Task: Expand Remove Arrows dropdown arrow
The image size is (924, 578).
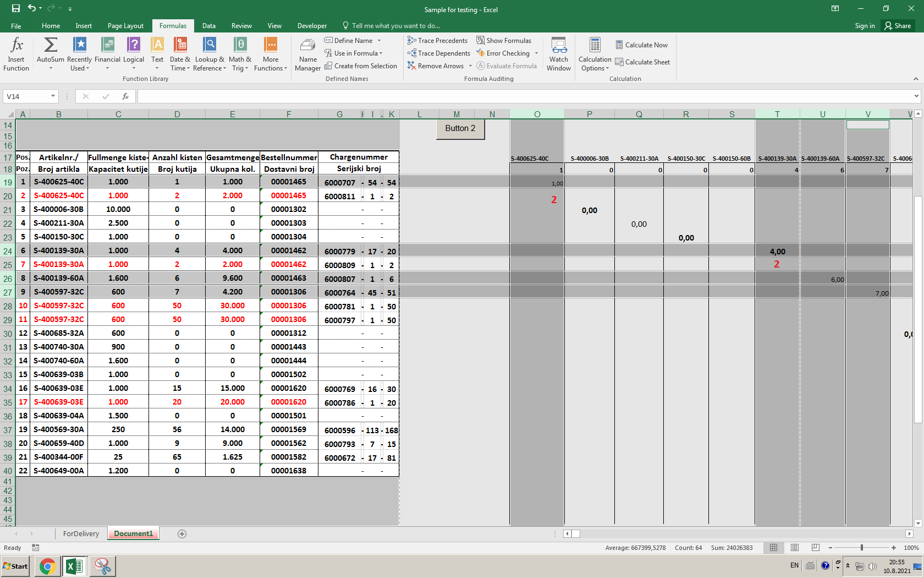Action: point(470,66)
